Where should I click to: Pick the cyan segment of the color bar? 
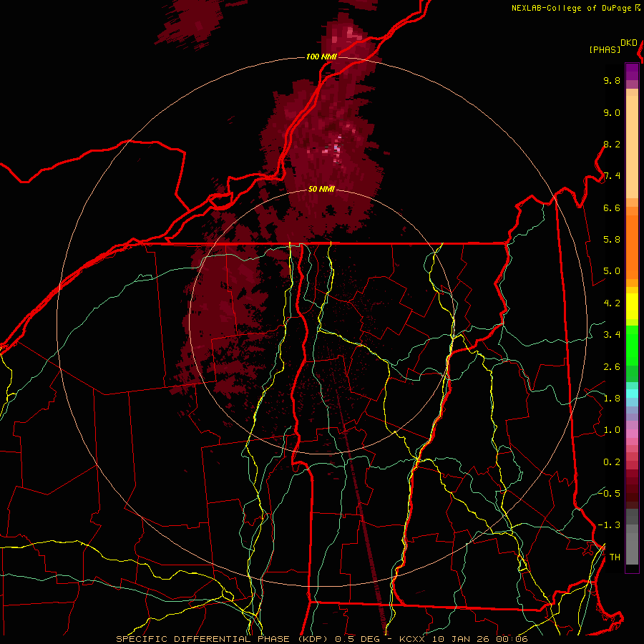[x=632, y=394]
